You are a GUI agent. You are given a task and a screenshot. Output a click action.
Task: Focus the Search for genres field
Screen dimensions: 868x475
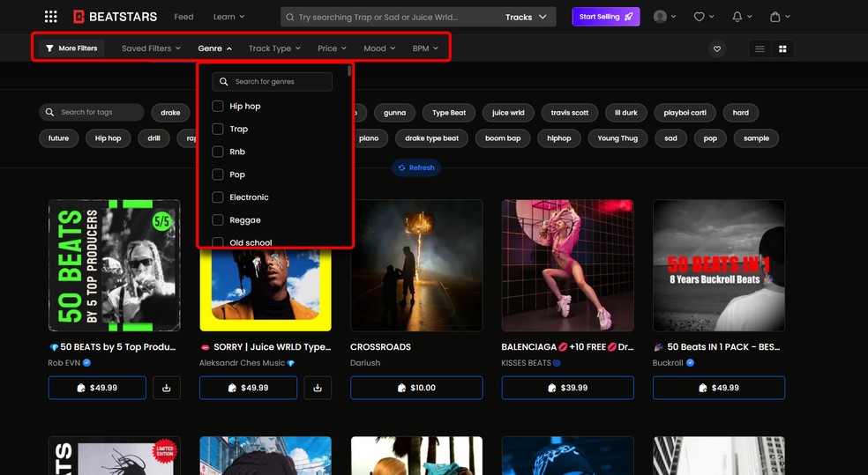coord(273,81)
